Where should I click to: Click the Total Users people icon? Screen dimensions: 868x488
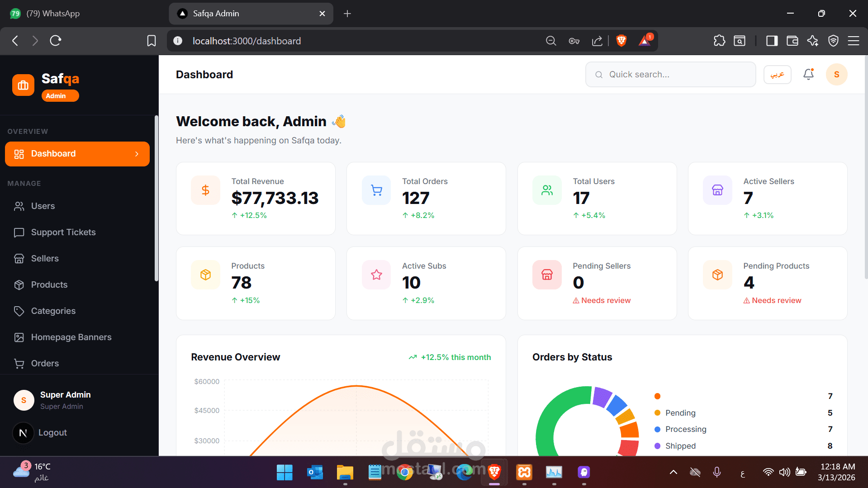[x=547, y=190]
